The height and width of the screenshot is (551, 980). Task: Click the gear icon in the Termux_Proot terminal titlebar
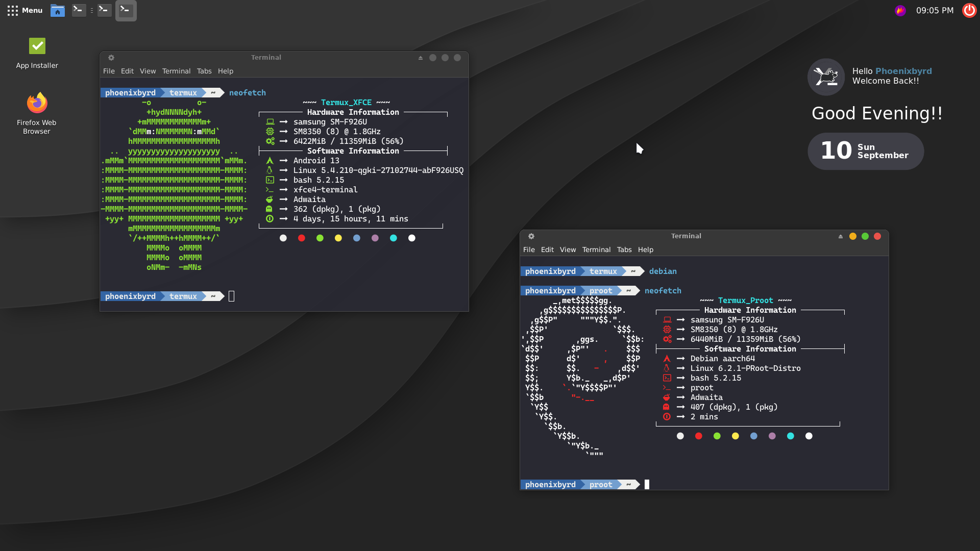click(x=531, y=236)
